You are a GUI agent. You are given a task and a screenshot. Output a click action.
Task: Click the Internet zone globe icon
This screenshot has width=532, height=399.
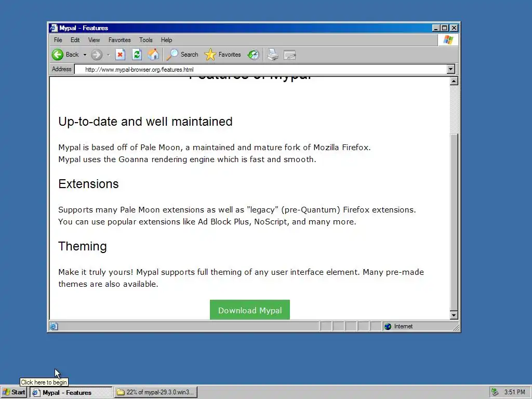click(388, 326)
